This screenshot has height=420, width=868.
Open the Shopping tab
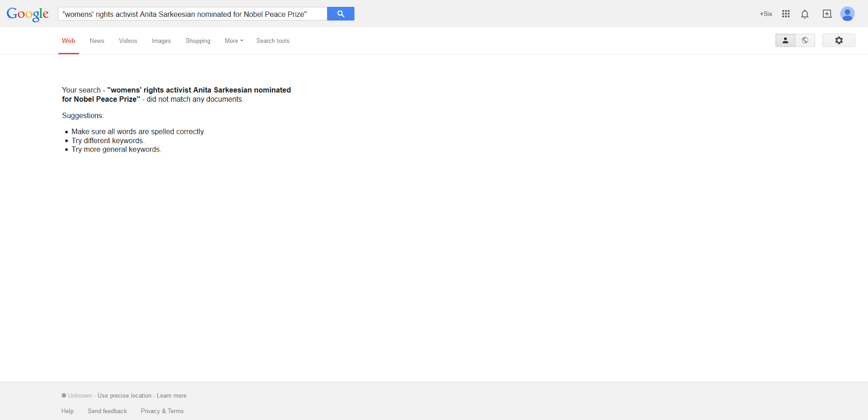pos(198,41)
